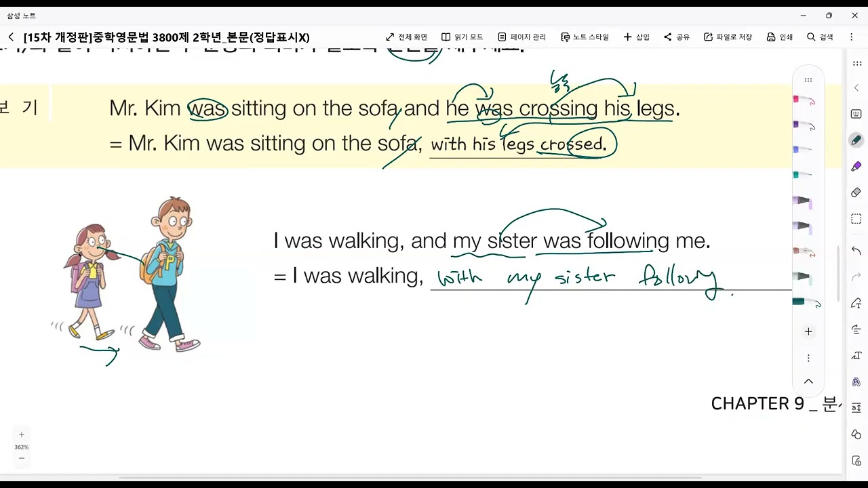868x488 pixels.
Task: Print the note with 인쇄
Action: [779, 37]
